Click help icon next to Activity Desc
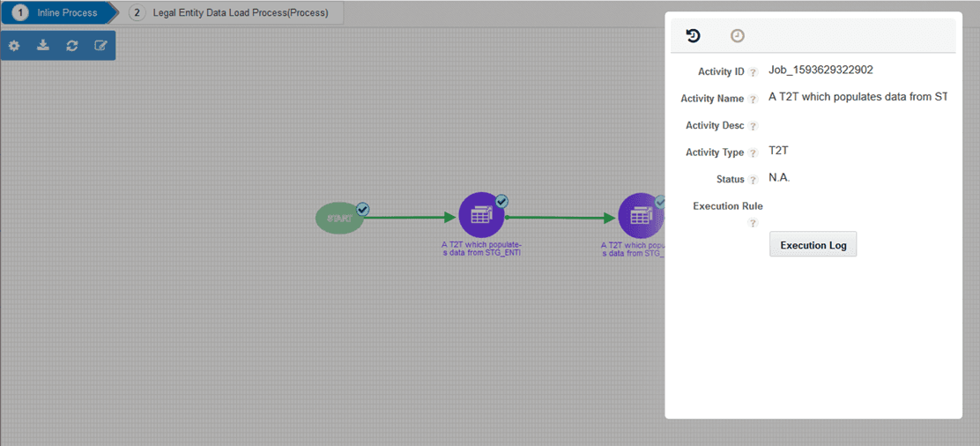The height and width of the screenshot is (446, 980). [754, 126]
